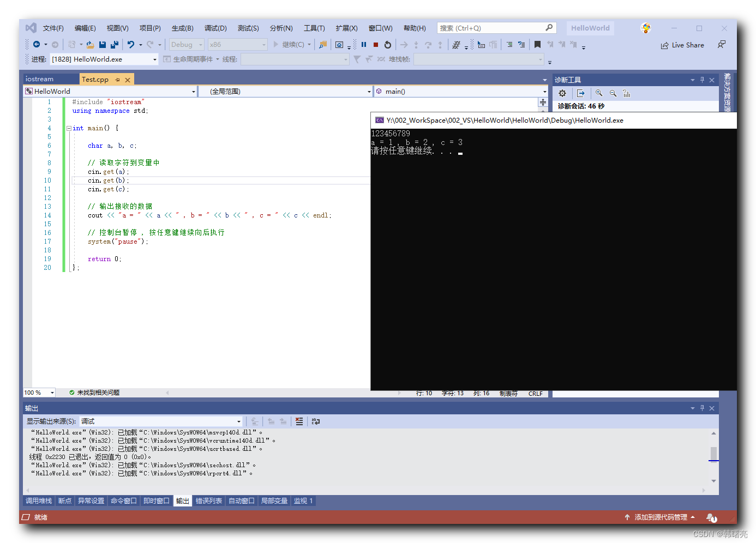Close the Test.cpp tab
The width and height of the screenshot is (756, 543).
point(128,80)
